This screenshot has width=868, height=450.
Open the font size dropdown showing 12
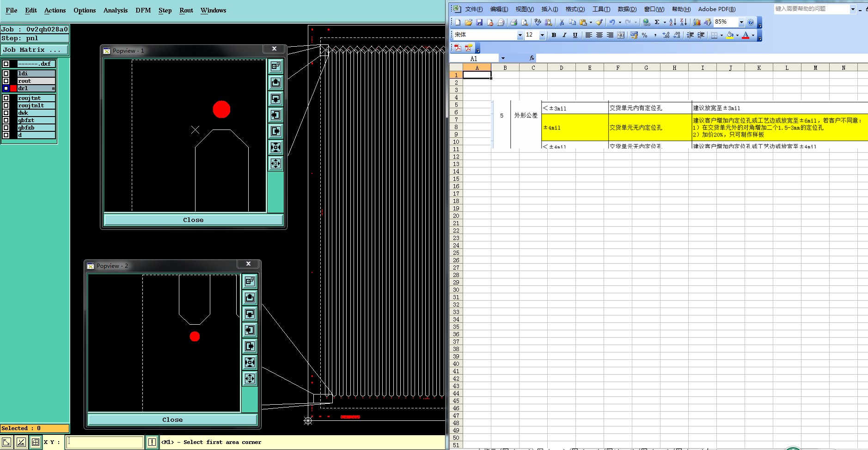[542, 35]
